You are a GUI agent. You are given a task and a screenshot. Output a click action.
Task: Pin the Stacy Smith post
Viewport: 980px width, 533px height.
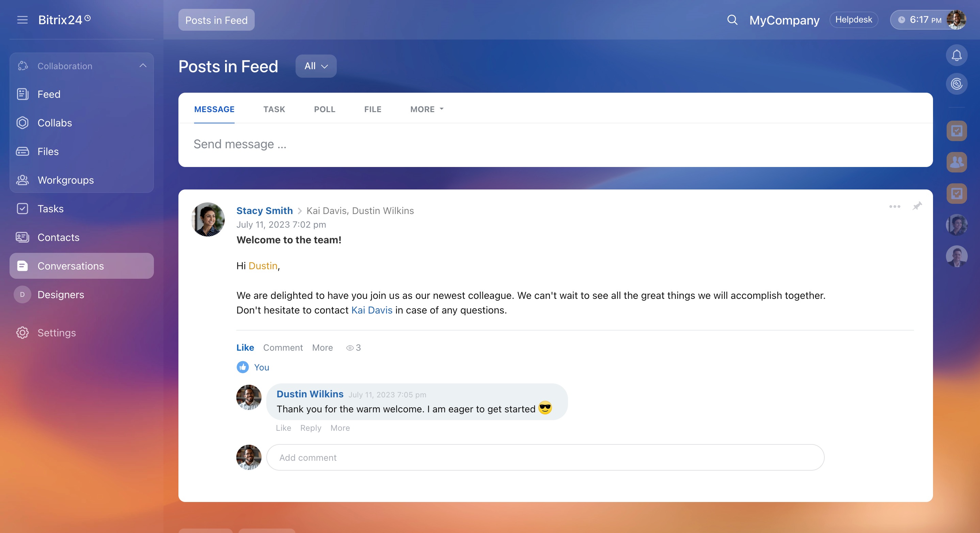[x=917, y=206]
